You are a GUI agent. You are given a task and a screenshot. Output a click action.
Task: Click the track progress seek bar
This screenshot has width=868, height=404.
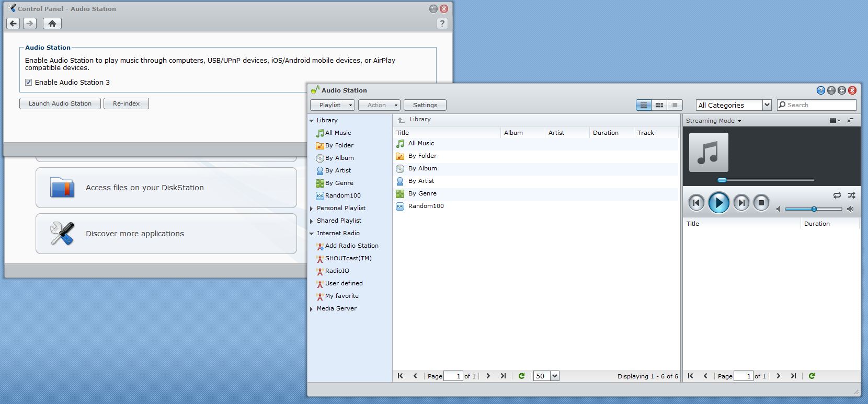[766, 180]
